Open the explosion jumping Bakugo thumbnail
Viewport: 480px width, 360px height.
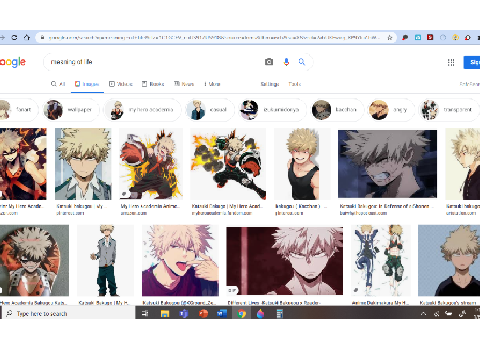click(x=228, y=164)
